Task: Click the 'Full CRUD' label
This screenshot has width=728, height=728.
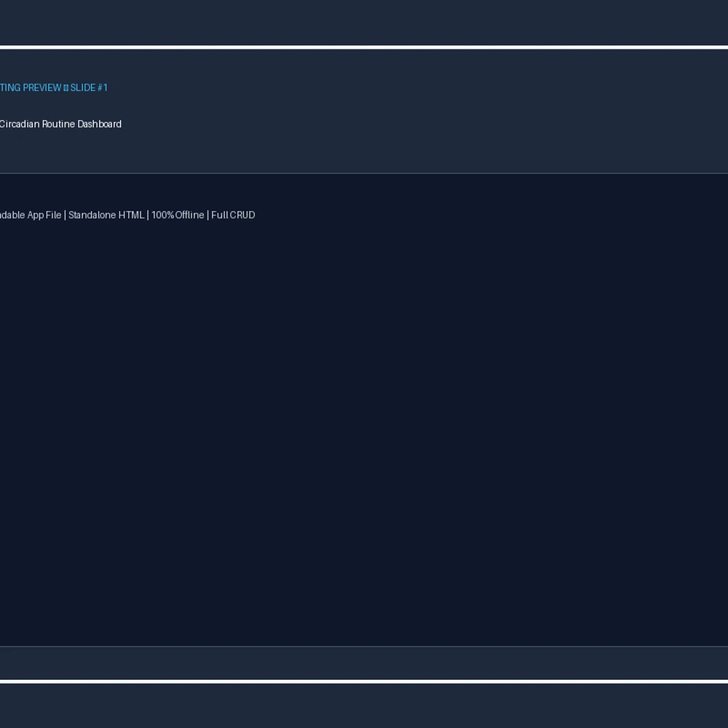Action: 233,215
